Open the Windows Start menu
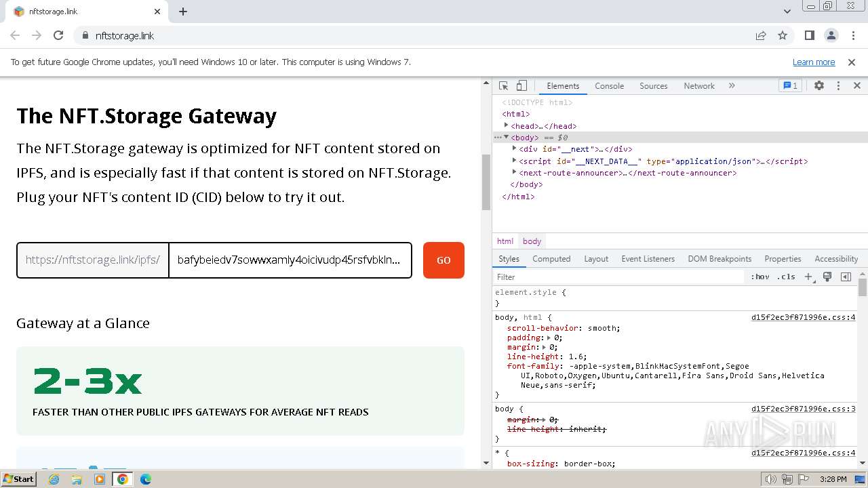The width and height of the screenshot is (868, 488). [19, 479]
